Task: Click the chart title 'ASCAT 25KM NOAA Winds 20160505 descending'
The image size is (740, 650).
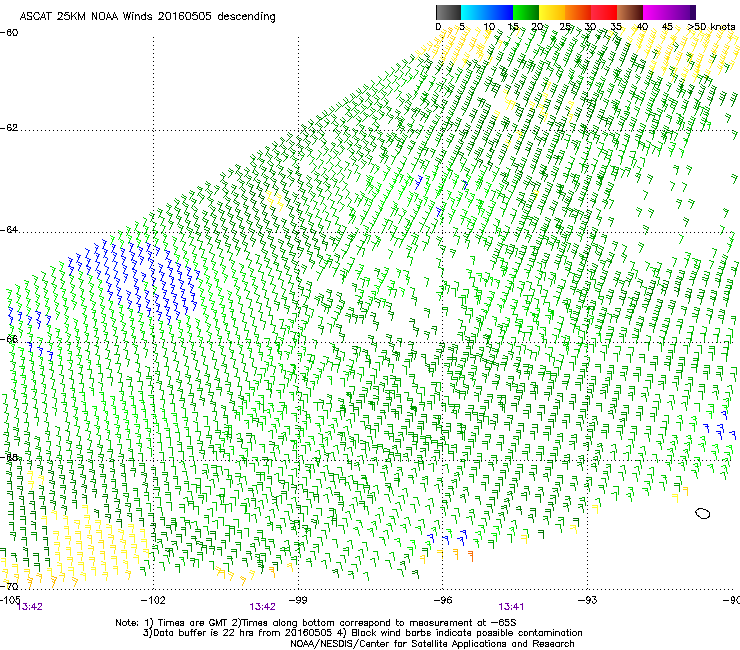Action: click(148, 17)
